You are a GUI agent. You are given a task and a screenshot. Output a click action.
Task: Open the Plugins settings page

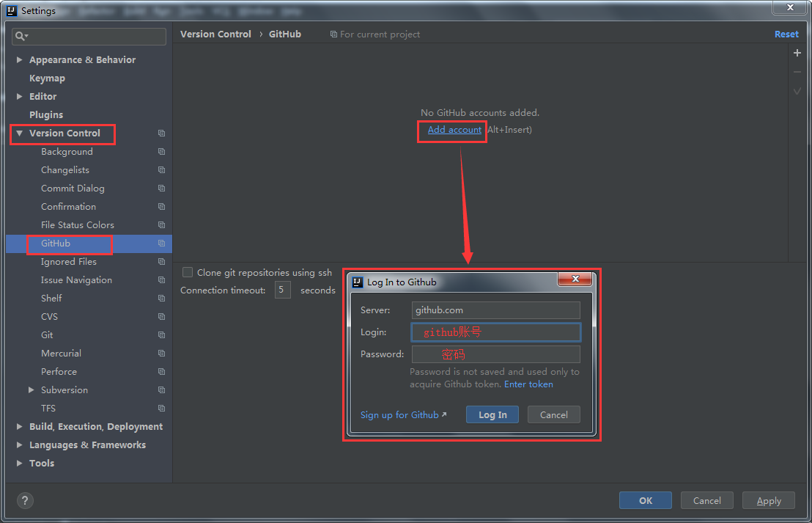click(x=46, y=114)
